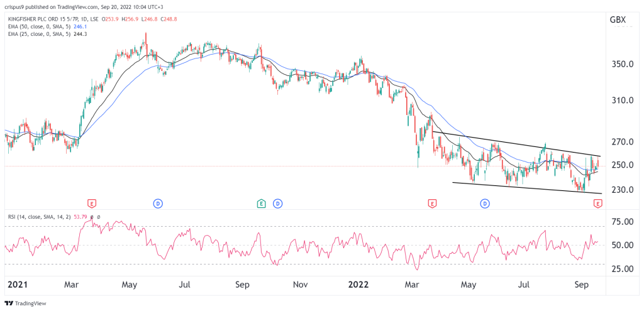The height and width of the screenshot is (311, 644).
Task: Click the RSI value 53.79
Action: tap(80, 217)
